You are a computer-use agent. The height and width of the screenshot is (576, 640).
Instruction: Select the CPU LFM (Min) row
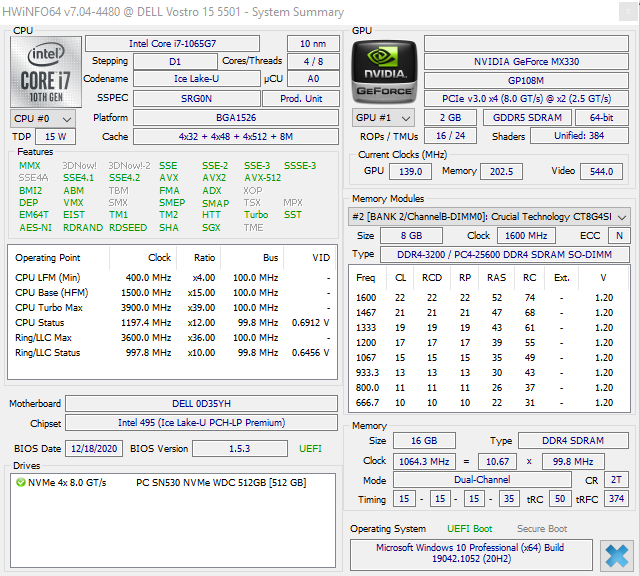pyautogui.click(x=172, y=278)
